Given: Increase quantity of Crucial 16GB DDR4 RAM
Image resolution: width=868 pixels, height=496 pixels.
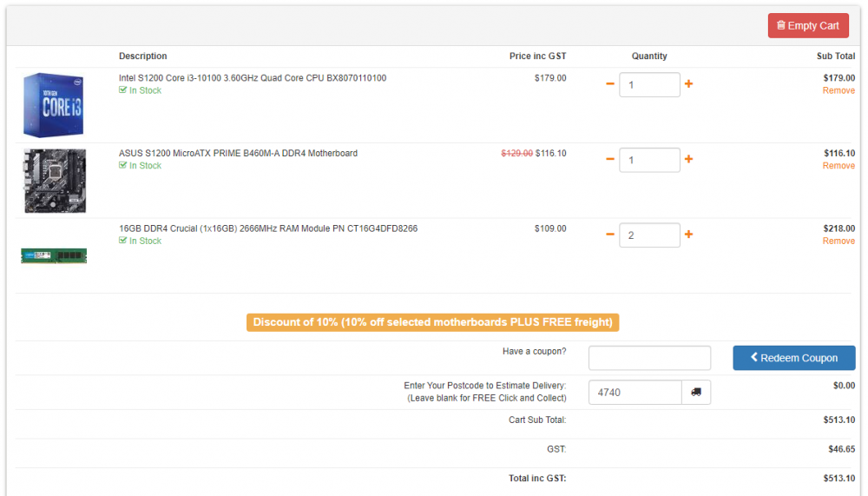Looking at the screenshot, I should click(688, 235).
